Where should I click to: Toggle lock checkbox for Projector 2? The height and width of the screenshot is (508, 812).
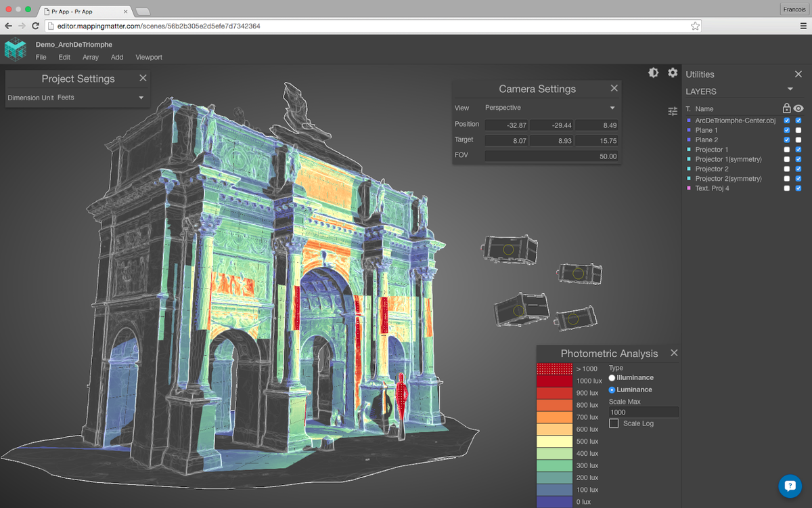pos(786,169)
